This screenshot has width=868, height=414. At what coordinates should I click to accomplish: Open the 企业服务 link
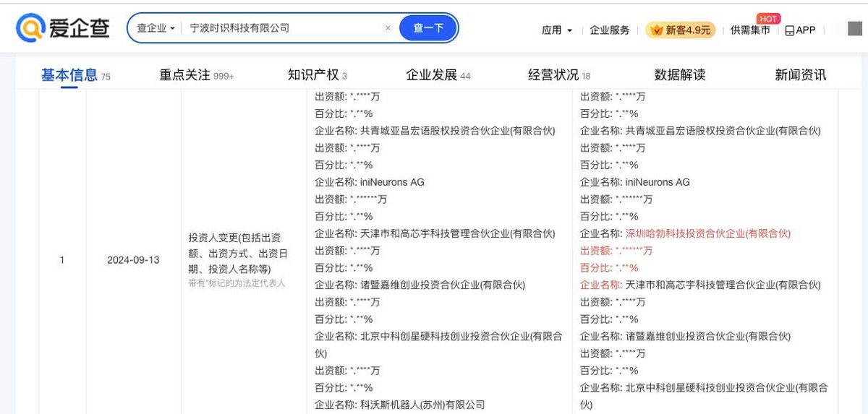[x=610, y=30]
